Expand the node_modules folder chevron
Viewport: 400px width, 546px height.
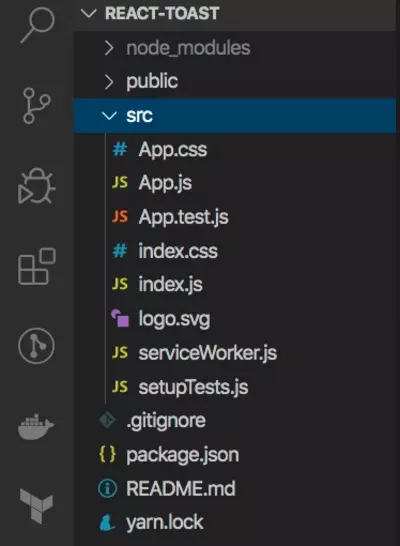(x=109, y=48)
